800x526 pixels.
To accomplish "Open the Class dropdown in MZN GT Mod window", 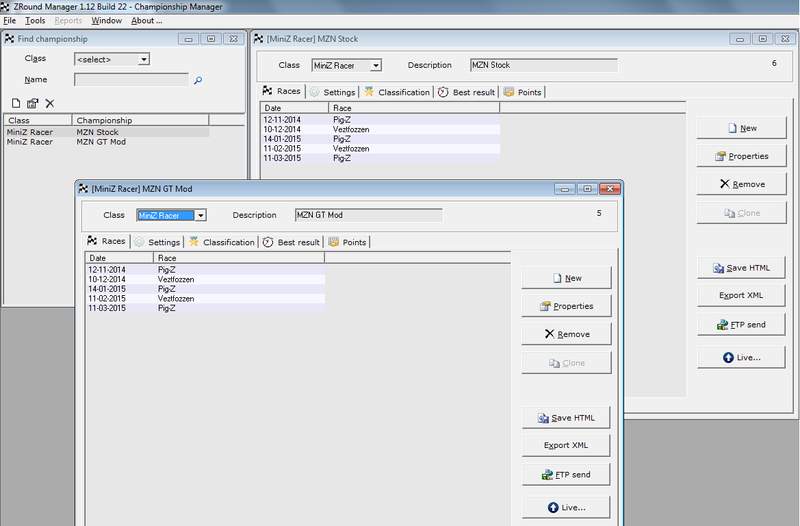I will tap(200, 215).
